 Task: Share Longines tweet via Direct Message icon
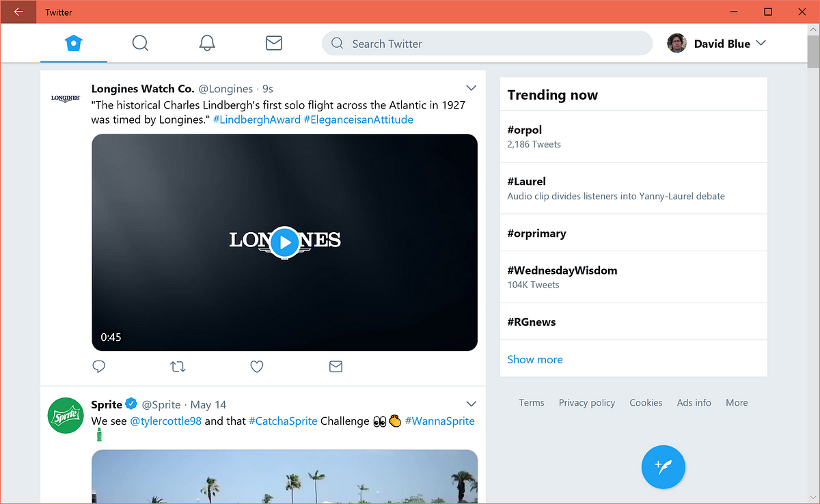coord(336,367)
